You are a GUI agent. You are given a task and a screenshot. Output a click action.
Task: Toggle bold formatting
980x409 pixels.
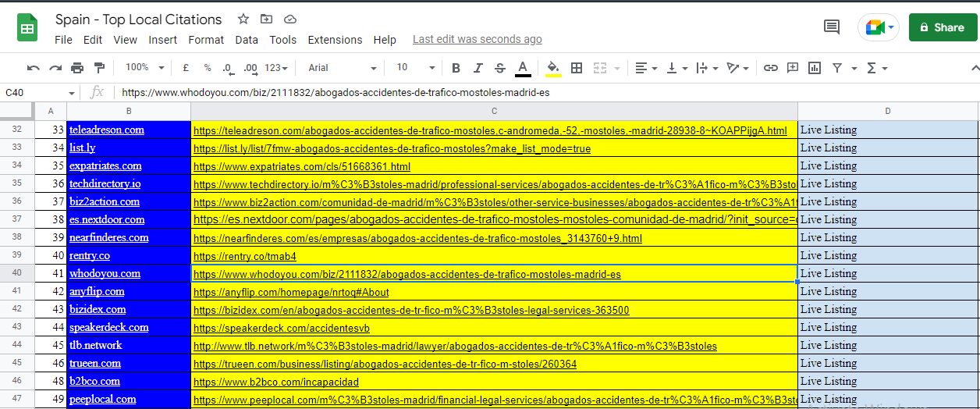[456, 68]
